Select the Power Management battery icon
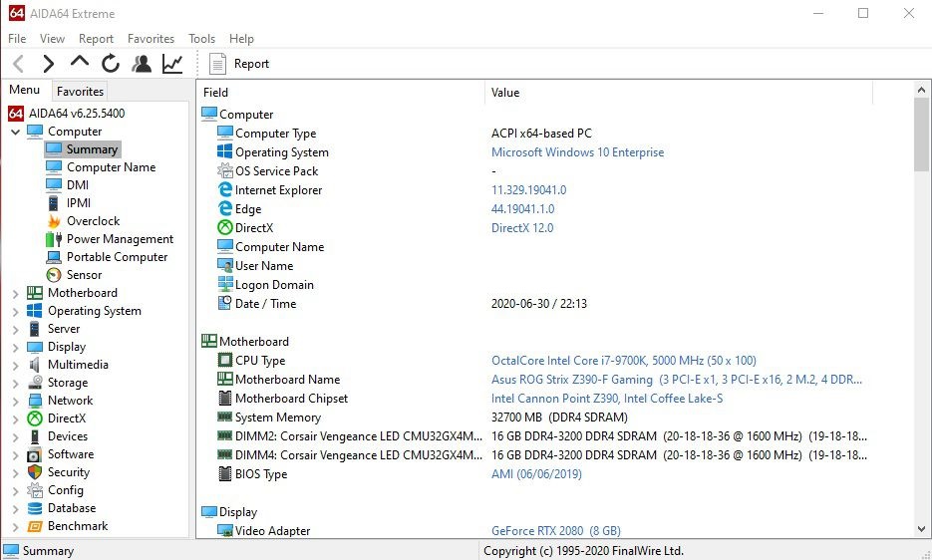 tap(54, 239)
